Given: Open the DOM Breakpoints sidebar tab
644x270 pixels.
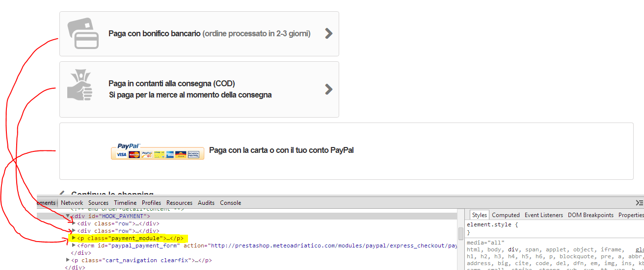Looking at the screenshot, I should pyautogui.click(x=590, y=215).
